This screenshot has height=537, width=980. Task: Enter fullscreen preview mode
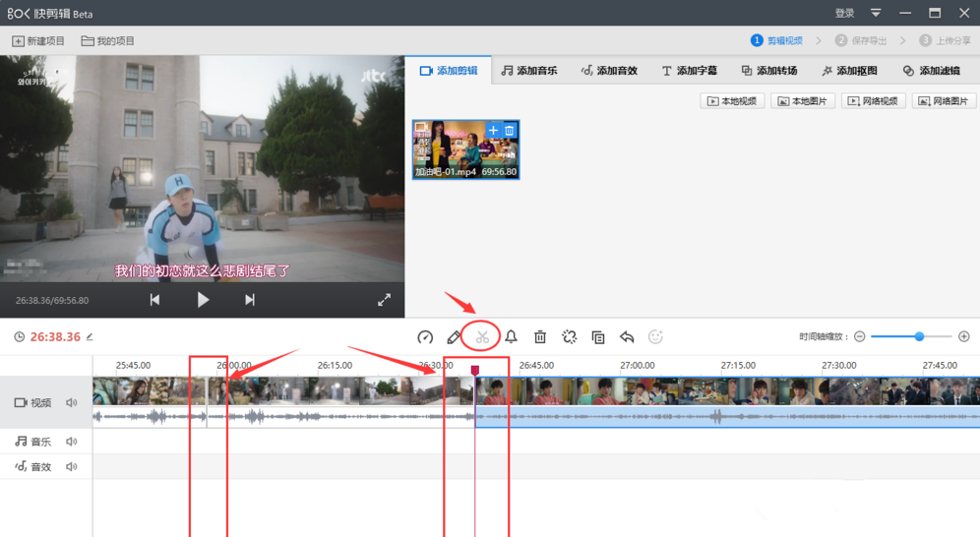[x=385, y=300]
